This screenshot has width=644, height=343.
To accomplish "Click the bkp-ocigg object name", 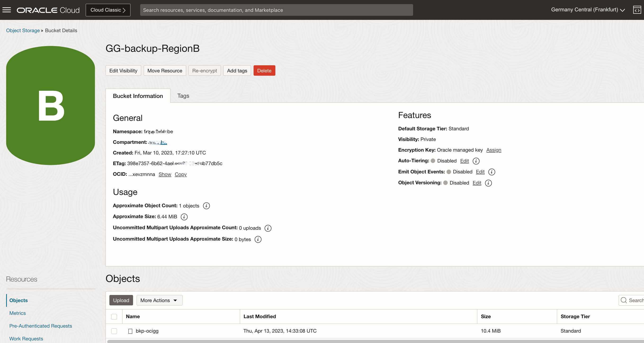I will pyautogui.click(x=147, y=331).
